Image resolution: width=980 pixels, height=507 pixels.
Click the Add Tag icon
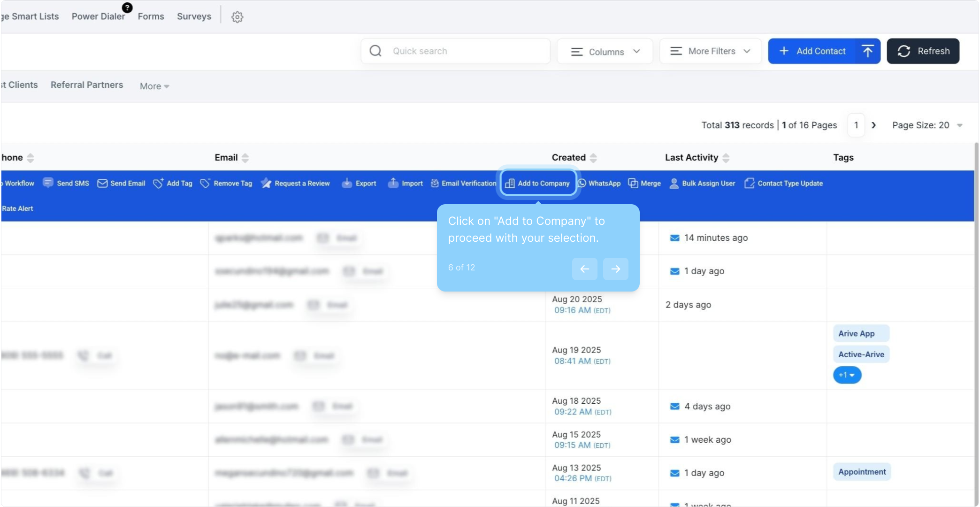[x=158, y=183]
